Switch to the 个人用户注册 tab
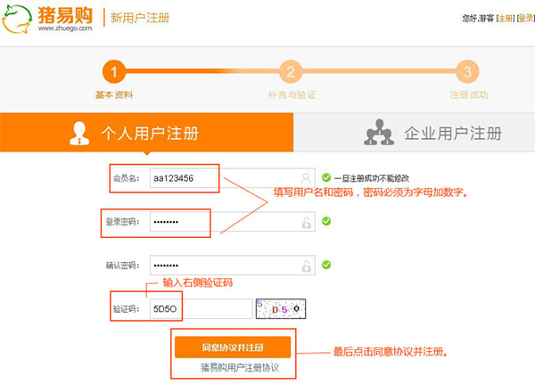Image resolution: width=535 pixels, height=392 pixels. click(x=147, y=135)
